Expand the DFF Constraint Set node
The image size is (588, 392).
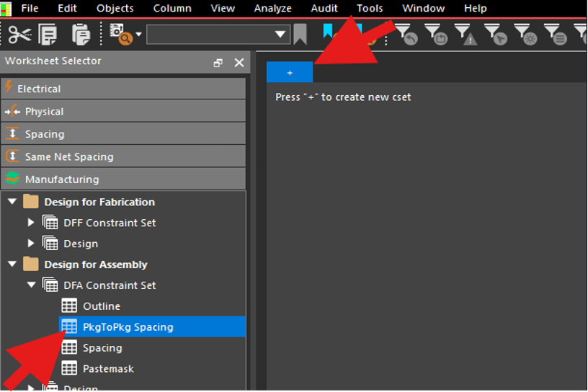point(31,223)
